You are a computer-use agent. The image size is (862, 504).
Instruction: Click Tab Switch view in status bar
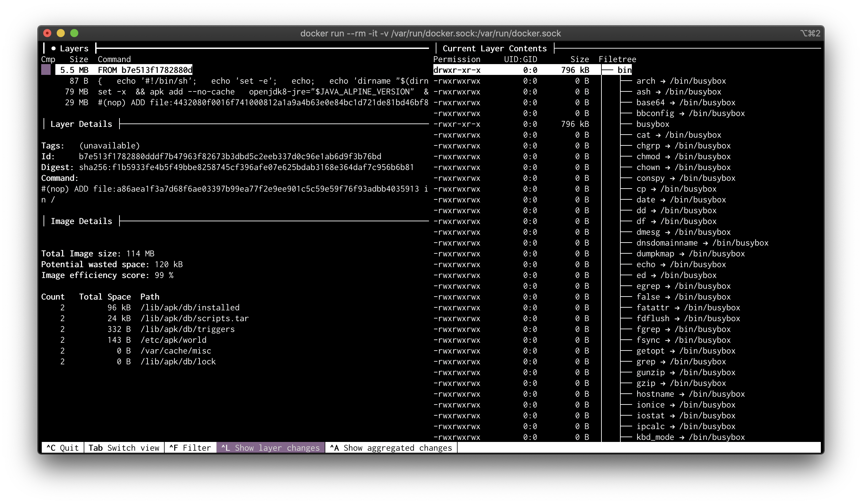click(x=124, y=448)
